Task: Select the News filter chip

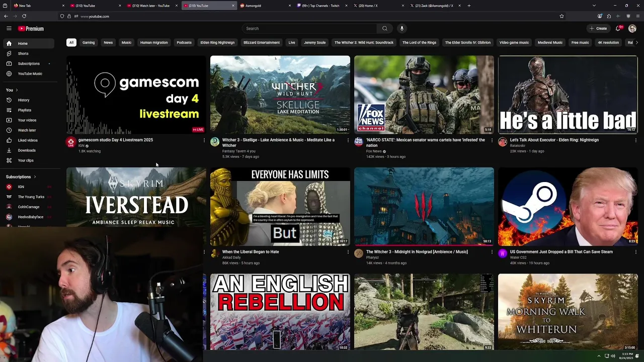Action: (x=108, y=43)
